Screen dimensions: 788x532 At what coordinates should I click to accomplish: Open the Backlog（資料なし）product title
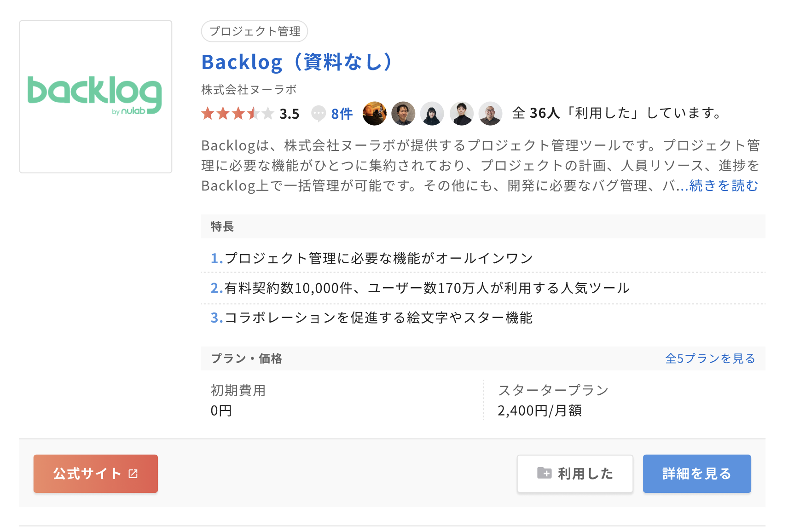click(x=296, y=62)
